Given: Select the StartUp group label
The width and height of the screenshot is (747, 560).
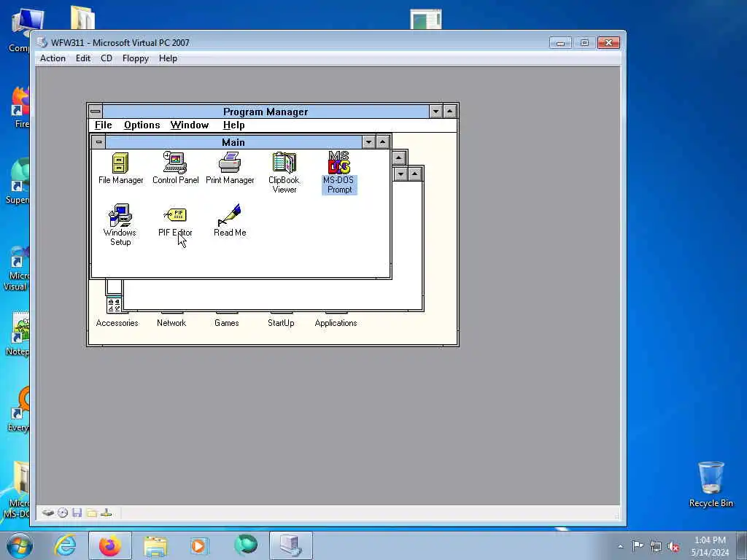Looking at the screenshot, I should click(x=281, y=323).
